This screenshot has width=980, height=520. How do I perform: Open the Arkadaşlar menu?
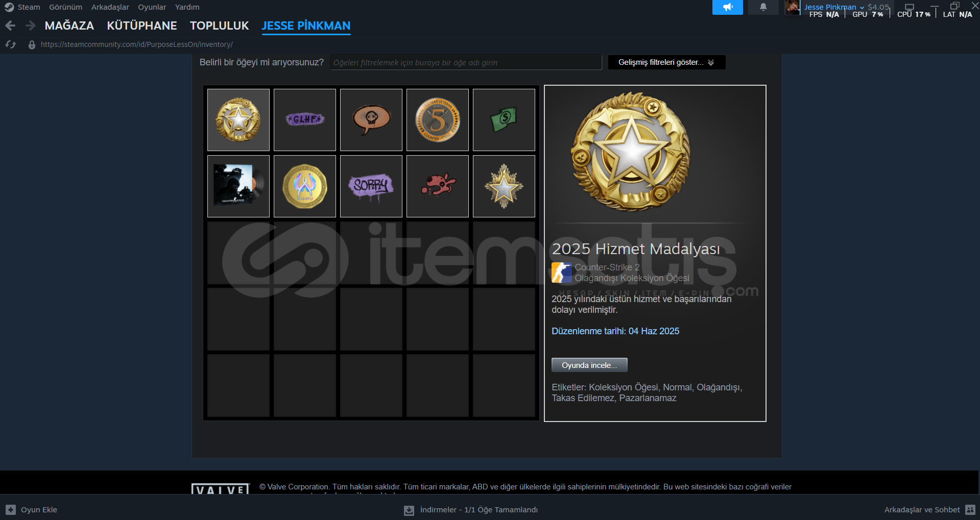coord(110,7)
